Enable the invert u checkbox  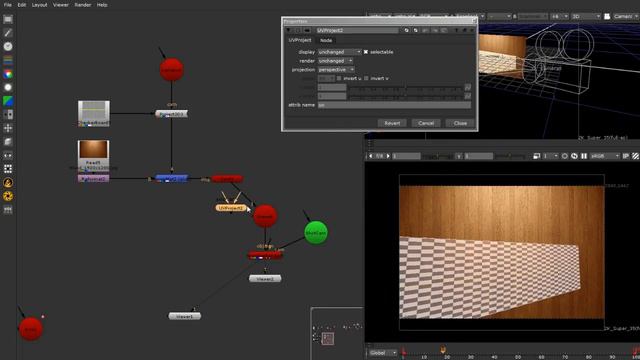tap(339, 78)
